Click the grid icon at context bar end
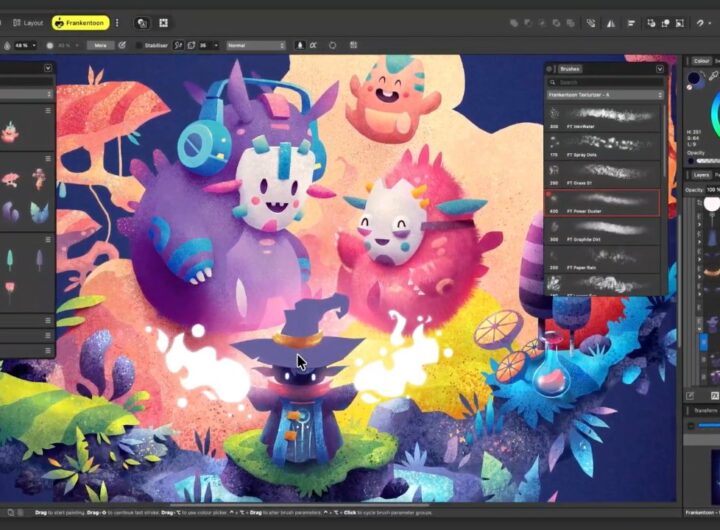This screenshot has height=530, width=720. click(353, 45)
